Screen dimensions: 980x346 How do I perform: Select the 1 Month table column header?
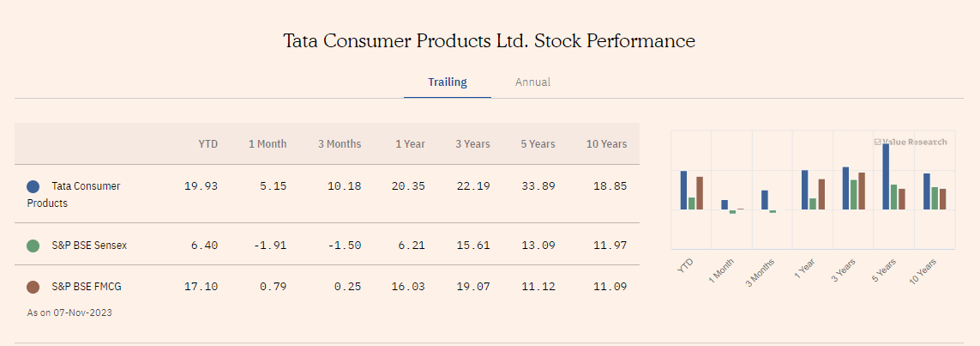tap(268, 144)
